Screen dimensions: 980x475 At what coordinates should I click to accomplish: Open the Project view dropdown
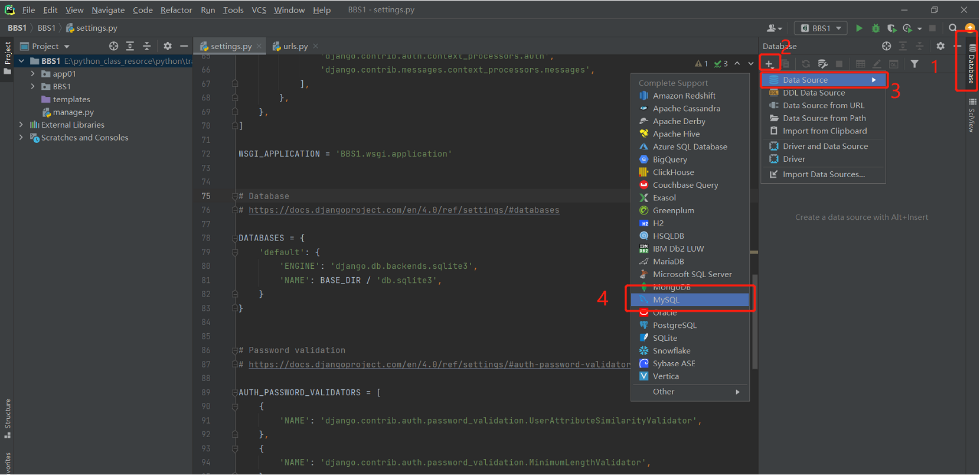[x=45, y=46]
